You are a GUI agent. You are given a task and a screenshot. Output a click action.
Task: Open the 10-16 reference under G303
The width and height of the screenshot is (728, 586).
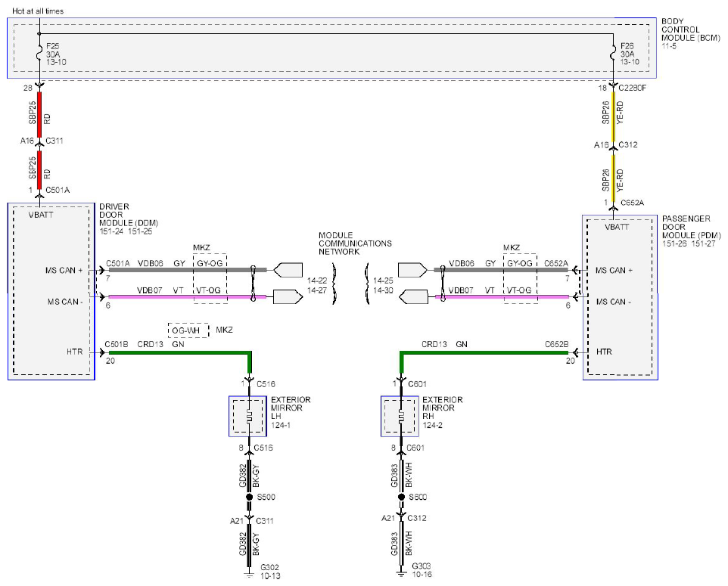(x=422, y=575)
